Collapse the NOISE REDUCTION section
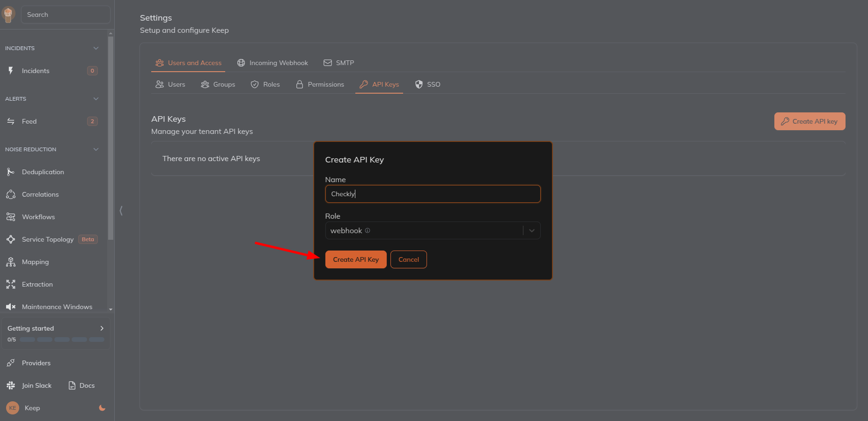The width and height of the screenshot is (868, 421). (96, 149)
